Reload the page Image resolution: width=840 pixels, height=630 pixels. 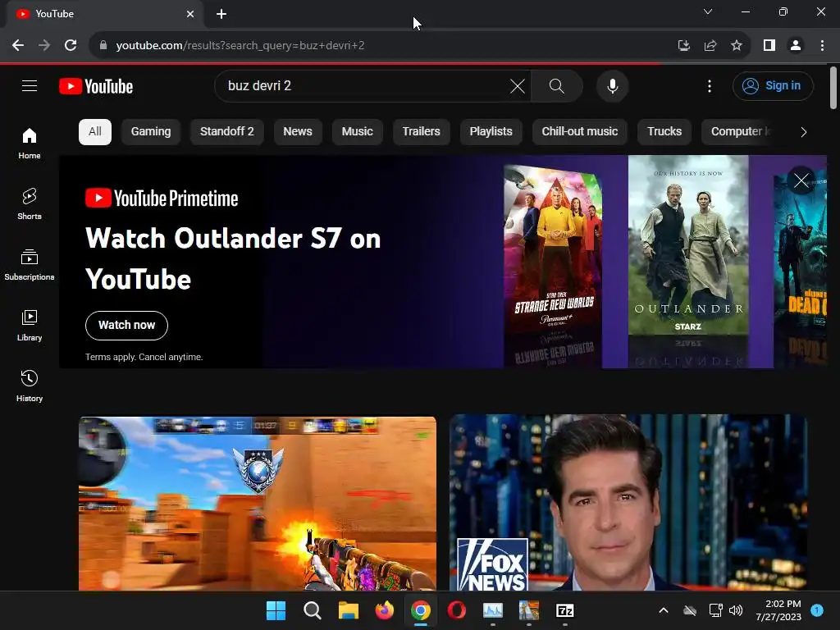71,46
